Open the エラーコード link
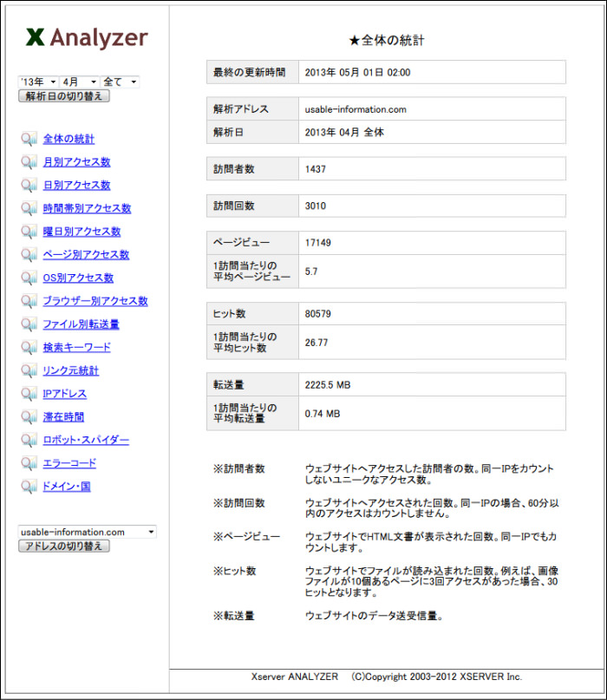The image size is (607, 700). (x=69, y=464)
